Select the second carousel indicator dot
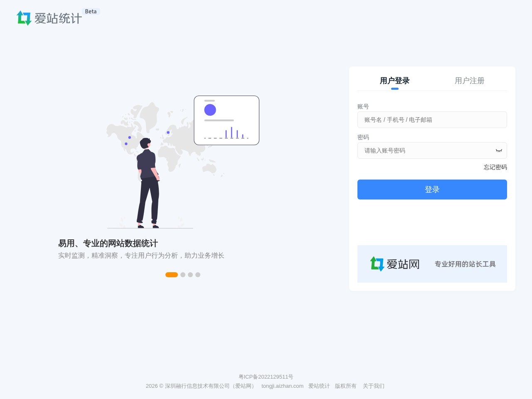This screenshot has width=532, height=399. [183, 275]
